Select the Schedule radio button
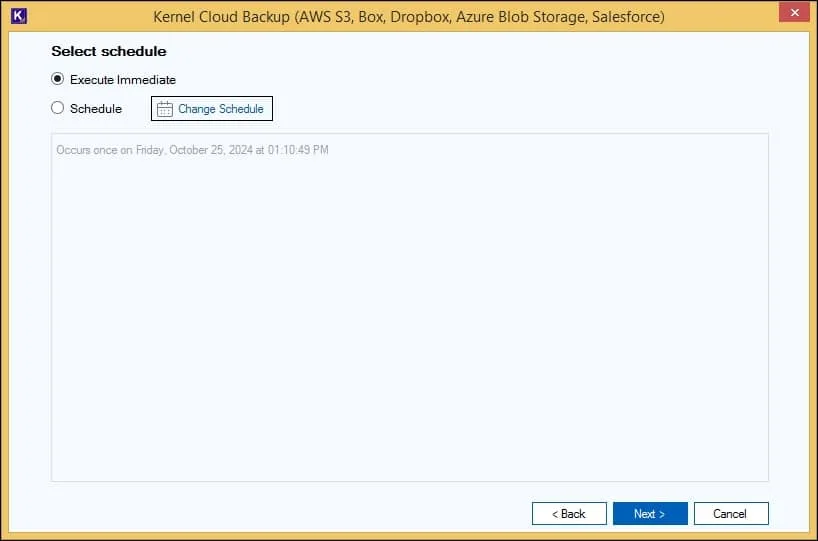The height and width of the screenshot is (541, 818). (57, 108)
